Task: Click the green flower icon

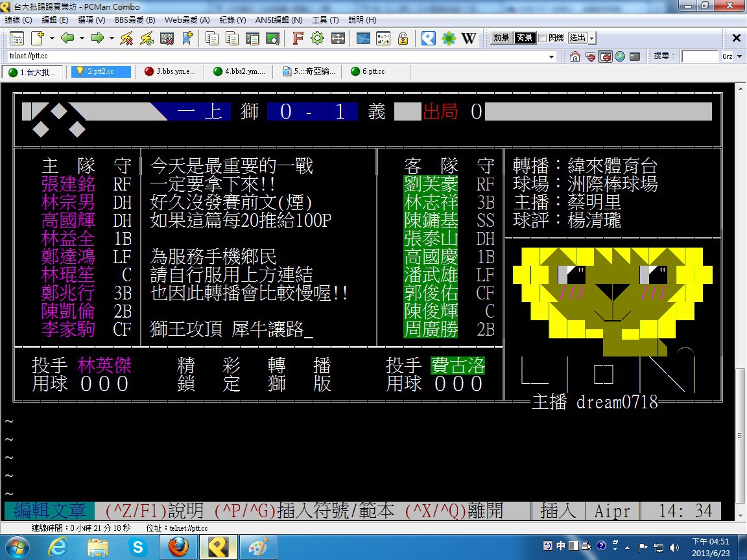Action: click(x=448, y=38)
